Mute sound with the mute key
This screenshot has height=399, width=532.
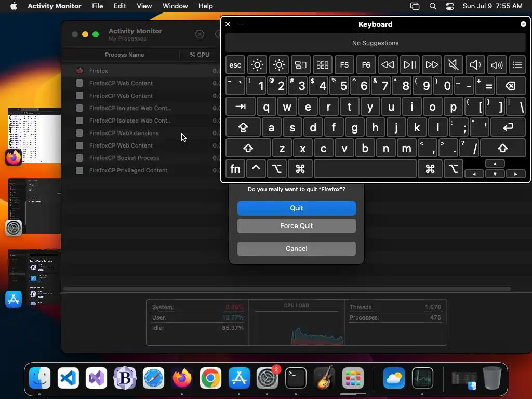(453, 65)
